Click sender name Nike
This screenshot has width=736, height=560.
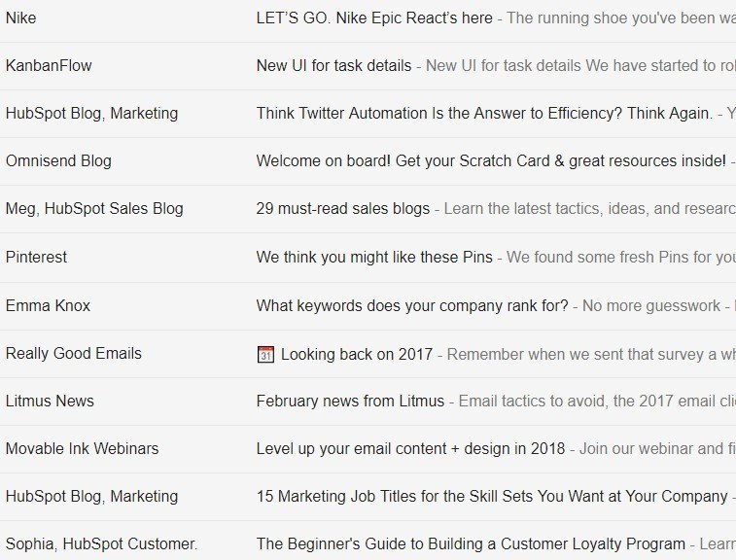[20, 18]
